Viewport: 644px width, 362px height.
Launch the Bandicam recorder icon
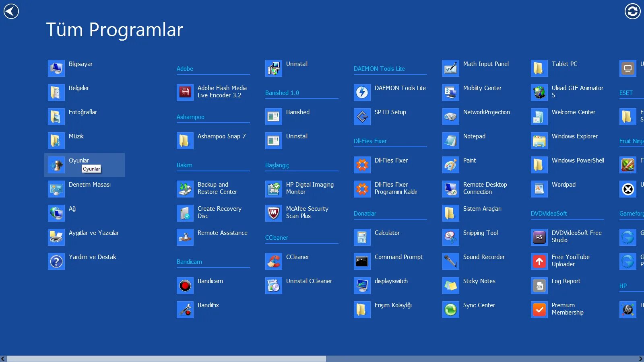(185, 286)
